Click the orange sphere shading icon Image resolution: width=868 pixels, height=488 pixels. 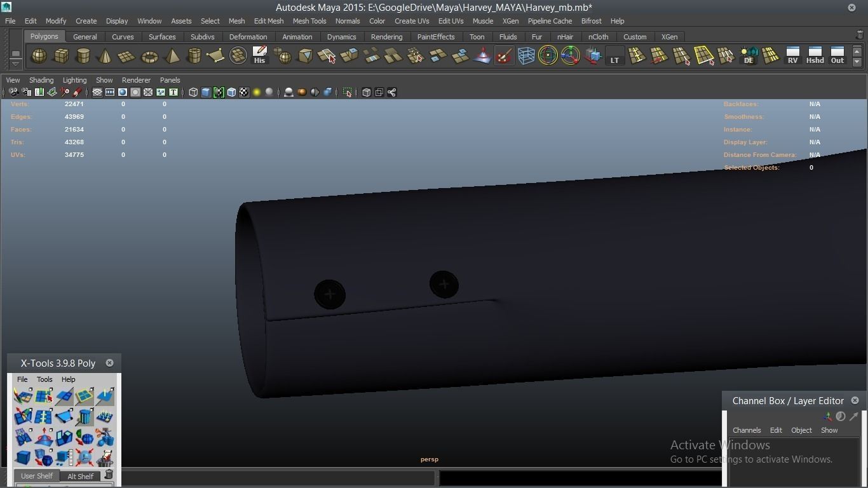click(x=302, y=92)
